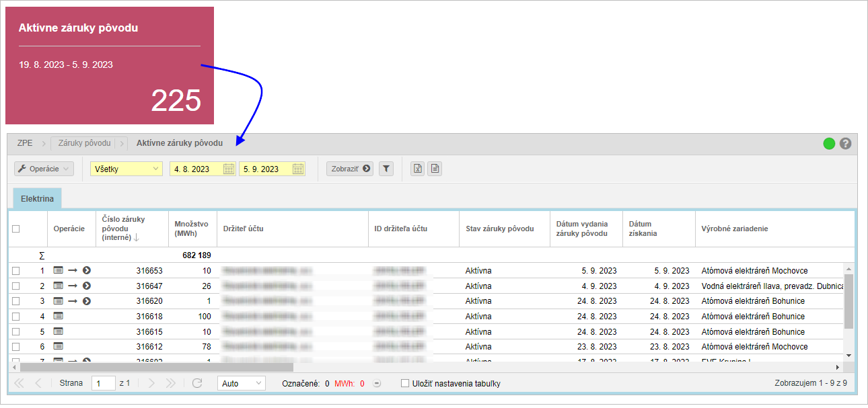
Task: Click transfer arrow for guarantee 316653
Action: [73, 270]
